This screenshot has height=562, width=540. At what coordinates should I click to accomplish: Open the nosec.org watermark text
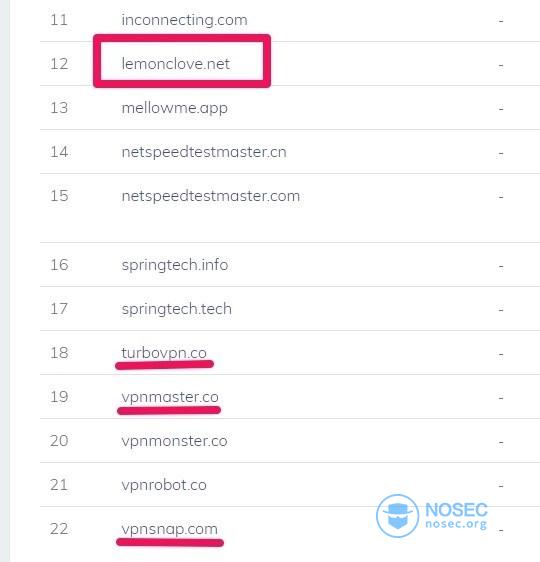(456, 524)
